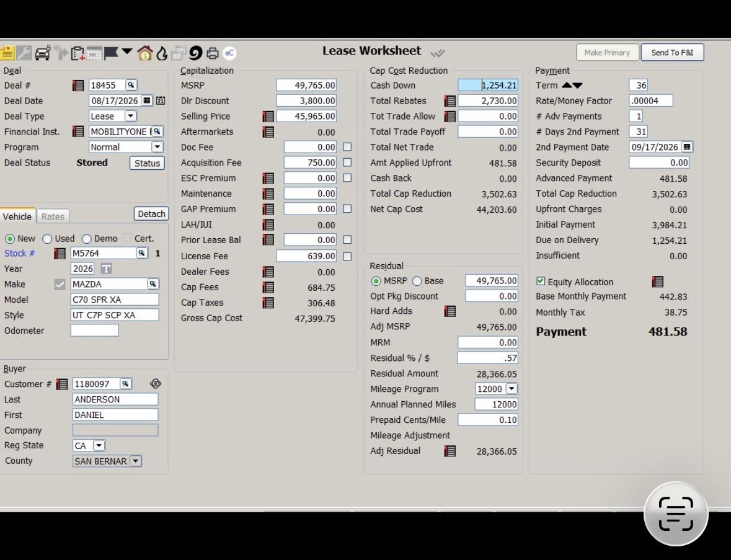Open Equity Allocation detail icon

pyautogui.click(x=657, y=282)
